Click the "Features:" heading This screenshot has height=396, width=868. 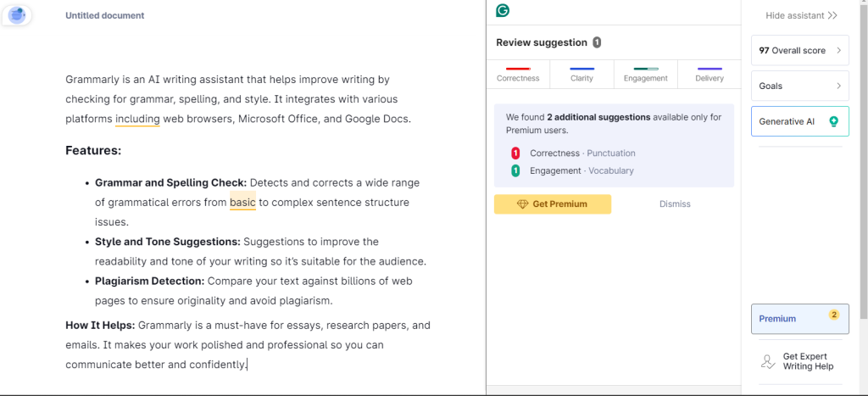pyautogui.click(x=93, y=150)
